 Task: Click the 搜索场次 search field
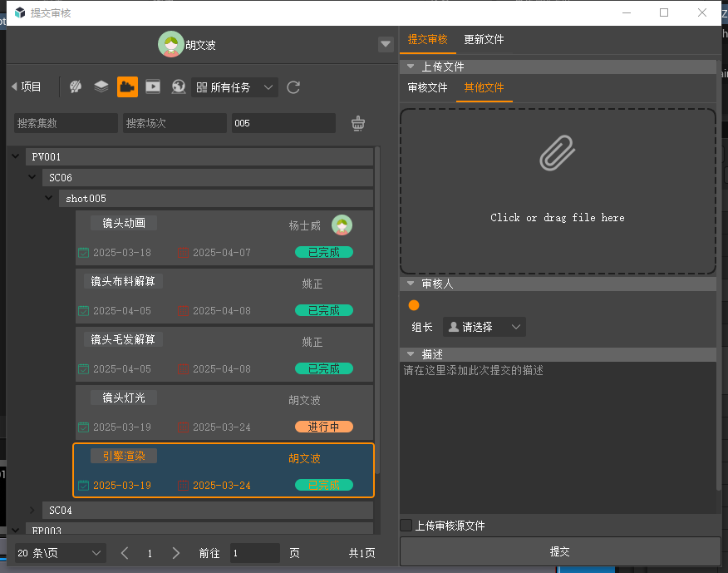pyautogui.click(x=175, y=123)
